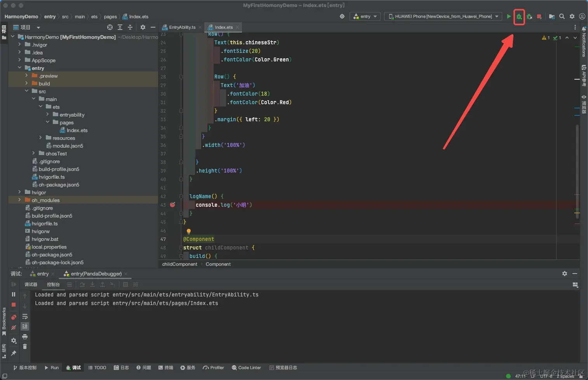588x380 pixels.
Task: Collapse all nodes in project panel
Action: (130, 27)
